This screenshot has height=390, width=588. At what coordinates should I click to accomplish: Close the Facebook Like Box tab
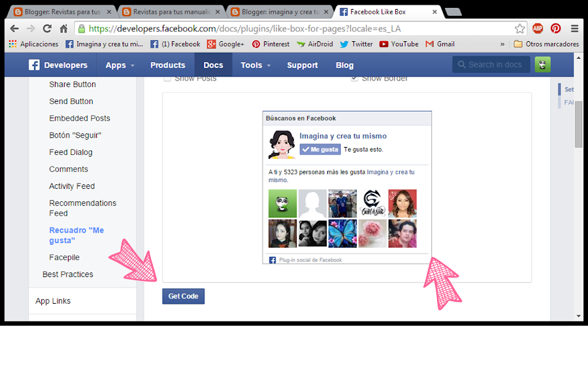(434, 12)
